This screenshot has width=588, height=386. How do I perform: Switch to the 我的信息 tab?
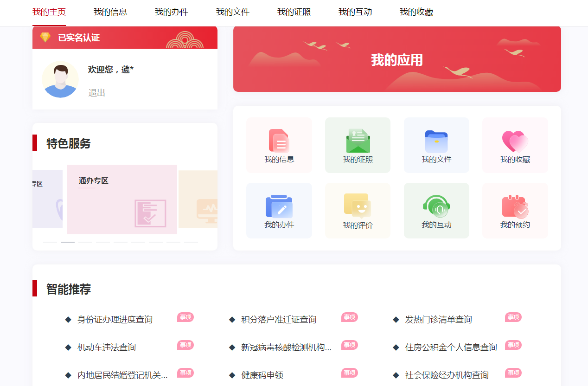click(x=110, y=12)
